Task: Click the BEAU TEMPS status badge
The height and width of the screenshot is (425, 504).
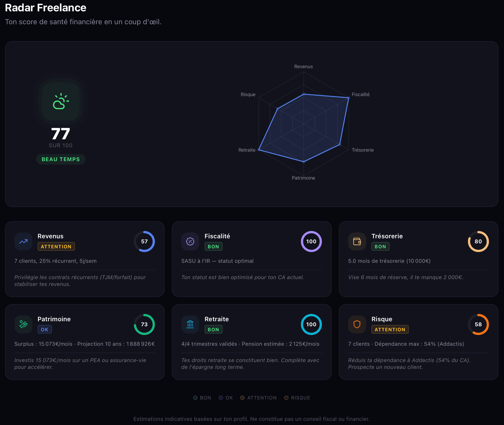Action: pyautogui.click(x=61, y=159)
